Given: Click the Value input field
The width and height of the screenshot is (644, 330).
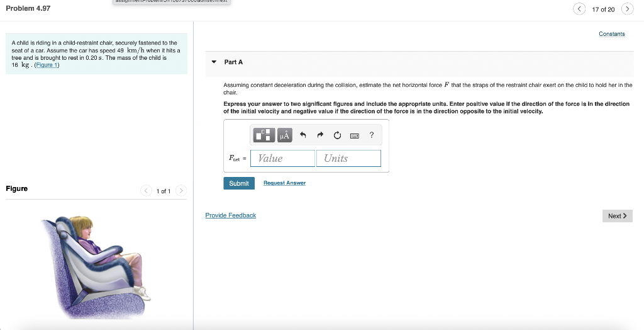Looking at the screenshot, I should click(282, 159).
